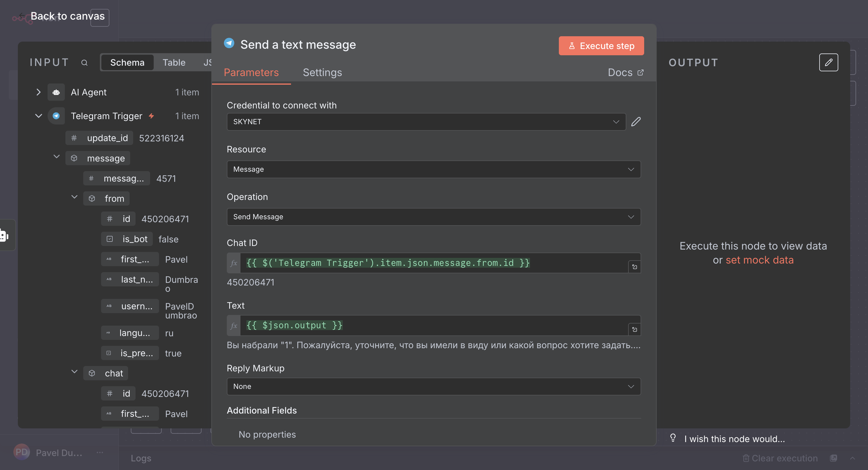Click the AI Agent robot icon
Viewport: 868px width, 470px height.
56,92
